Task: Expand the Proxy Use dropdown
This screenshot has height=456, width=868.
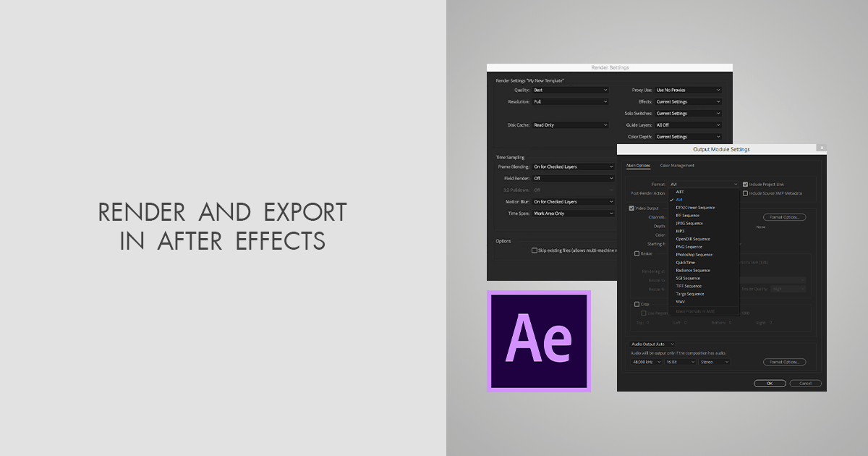Action: [687, 90]
